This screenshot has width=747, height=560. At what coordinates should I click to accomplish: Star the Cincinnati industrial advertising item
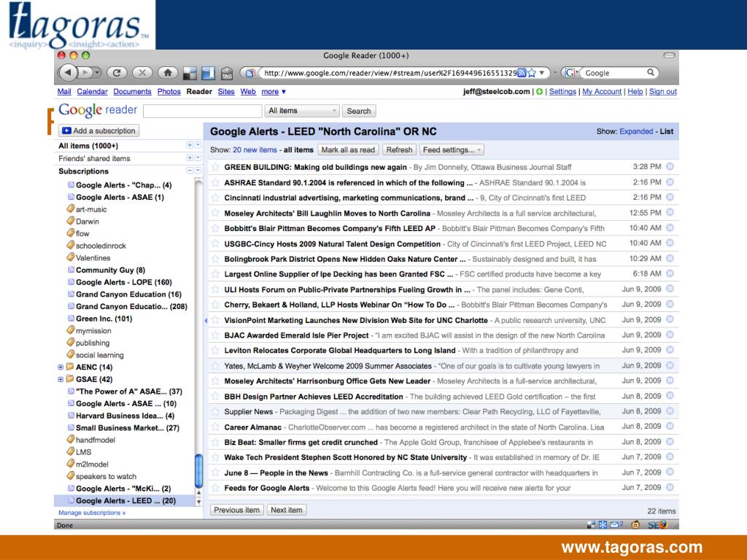point(215,198)
